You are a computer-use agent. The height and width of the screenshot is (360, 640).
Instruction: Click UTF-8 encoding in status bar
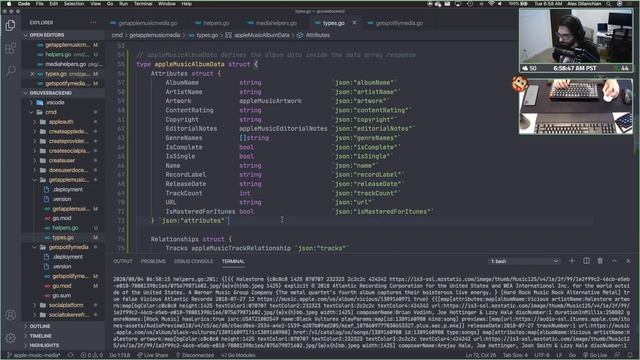point(542,355)
